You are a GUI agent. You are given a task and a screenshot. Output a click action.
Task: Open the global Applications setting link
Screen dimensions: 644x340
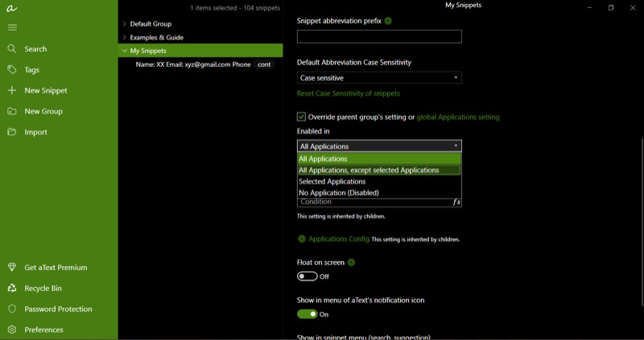coord(458,117)
